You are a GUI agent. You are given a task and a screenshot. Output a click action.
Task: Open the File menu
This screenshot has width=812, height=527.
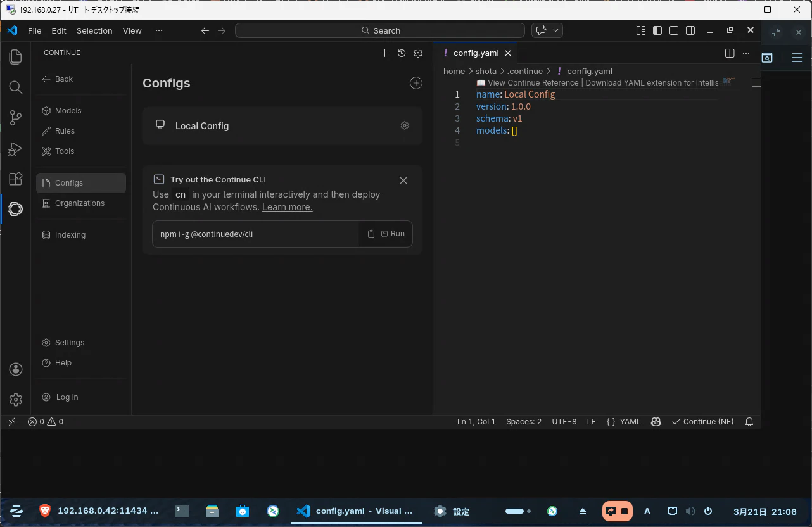[x=35, y=30]
